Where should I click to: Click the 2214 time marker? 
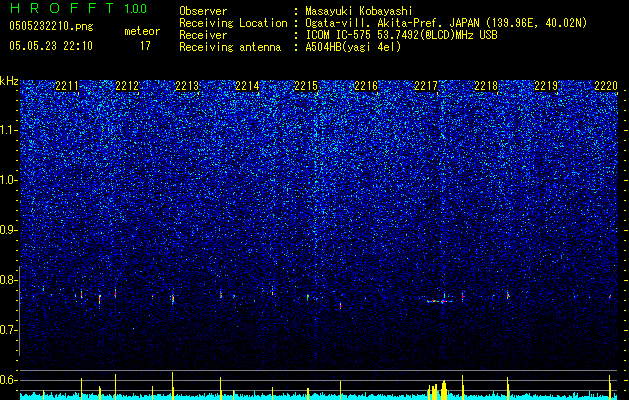click(x=247, y=86)
